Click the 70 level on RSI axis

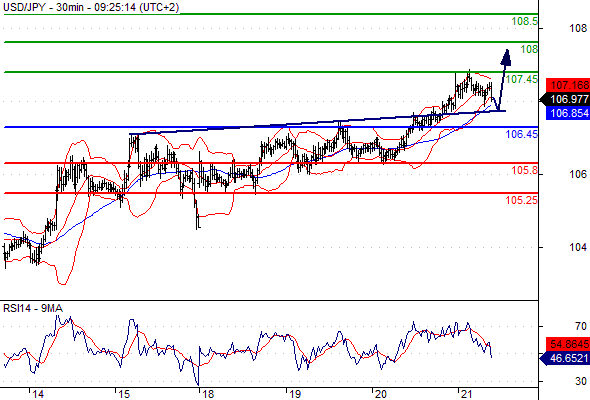581,326
